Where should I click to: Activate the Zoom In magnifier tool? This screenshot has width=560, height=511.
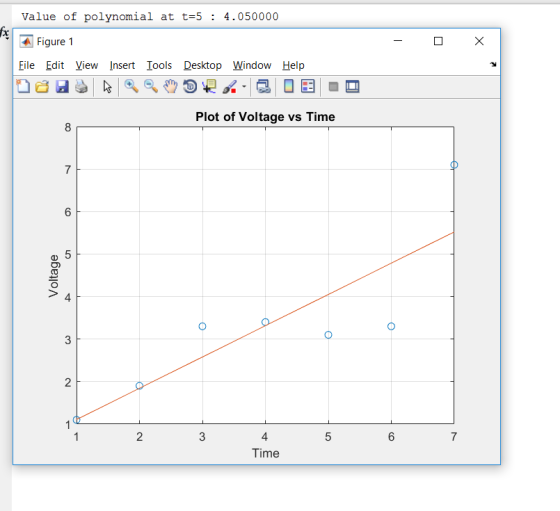point(131,86)
